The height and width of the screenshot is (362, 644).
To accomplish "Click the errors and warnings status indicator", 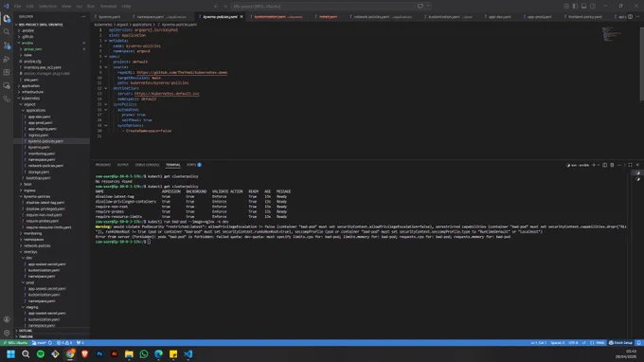I will [64, 343].
